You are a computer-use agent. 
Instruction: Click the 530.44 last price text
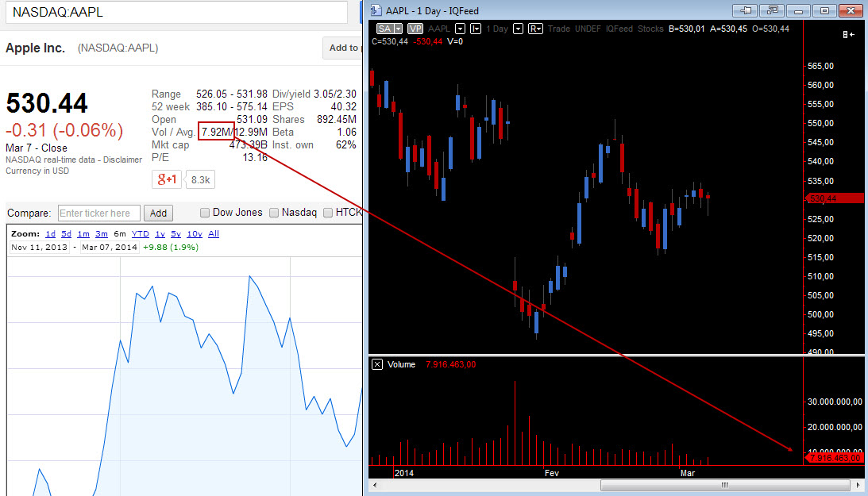coord(47,103)
